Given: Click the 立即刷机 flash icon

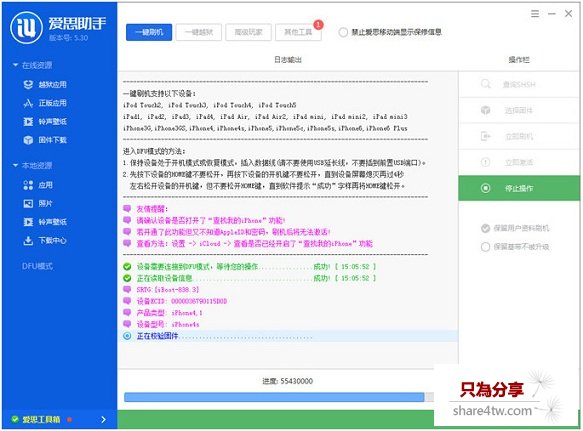Looking at the screenshot, I should [486, 136].
